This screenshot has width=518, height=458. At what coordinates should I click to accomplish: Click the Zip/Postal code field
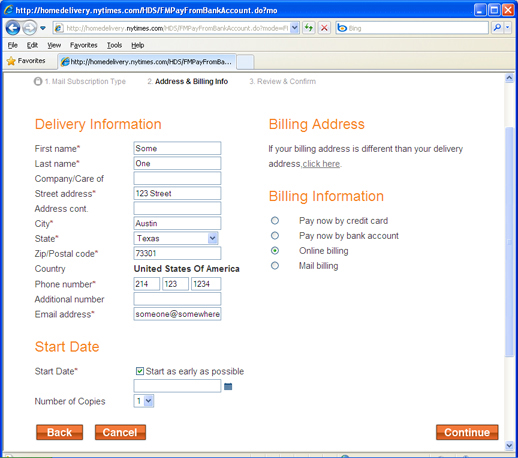coord(177,253)
